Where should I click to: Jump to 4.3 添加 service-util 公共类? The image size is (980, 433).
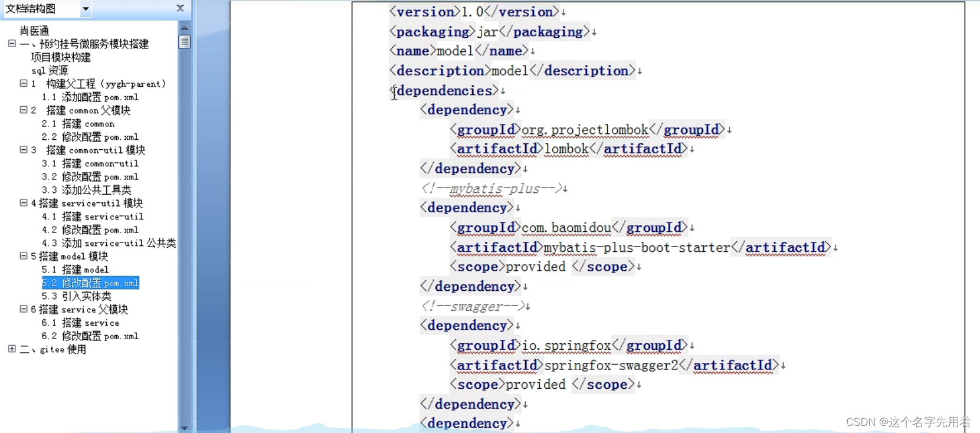(109, 243)
